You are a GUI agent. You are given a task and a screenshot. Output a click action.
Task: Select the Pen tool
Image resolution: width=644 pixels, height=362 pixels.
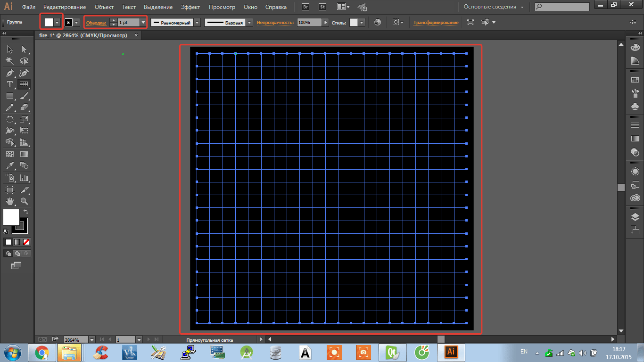pyautogui.click(x=9, y=73)
